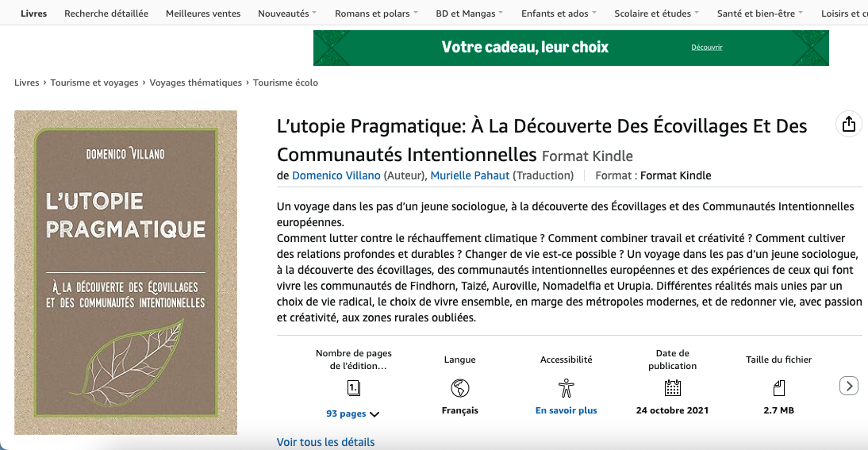Click Découvrir in the gift banner
868x450 pixels.
706,48
